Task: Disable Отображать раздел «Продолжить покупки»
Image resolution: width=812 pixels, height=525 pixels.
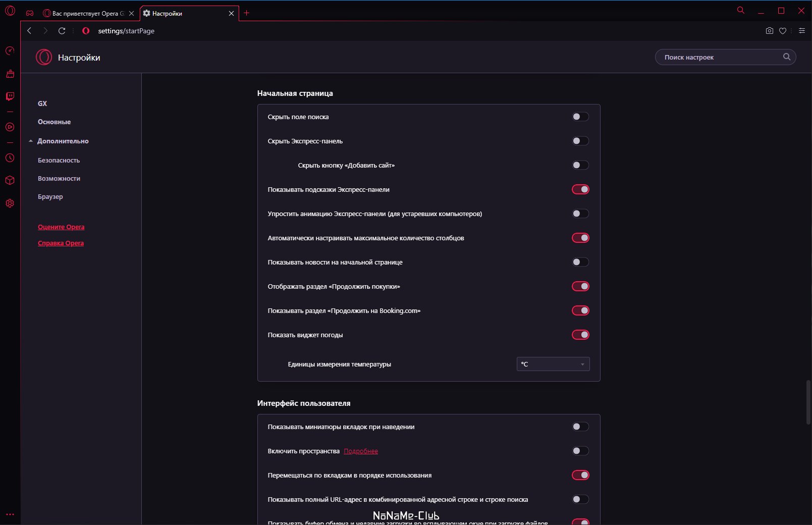Action: 580,286
